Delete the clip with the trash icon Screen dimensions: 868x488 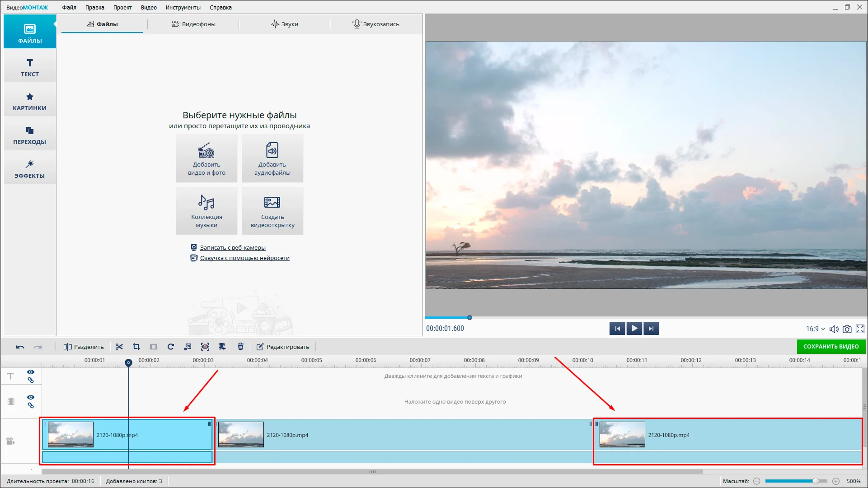[x=240, y=347]
